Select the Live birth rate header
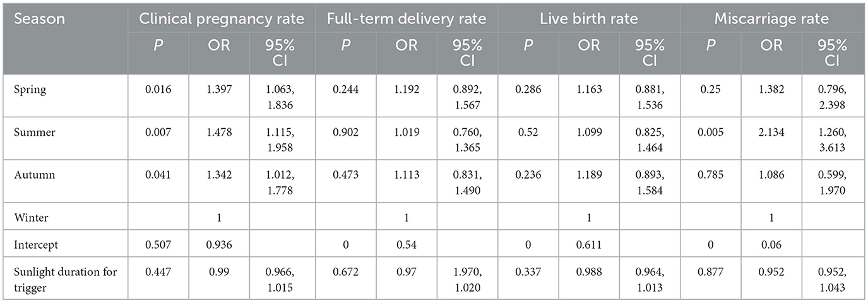Image resolution: width=868 pixels, height=303 pixels. (589, 19)
